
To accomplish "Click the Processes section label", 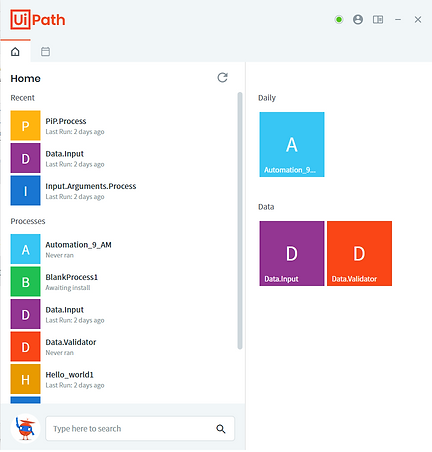I will 28,221.
